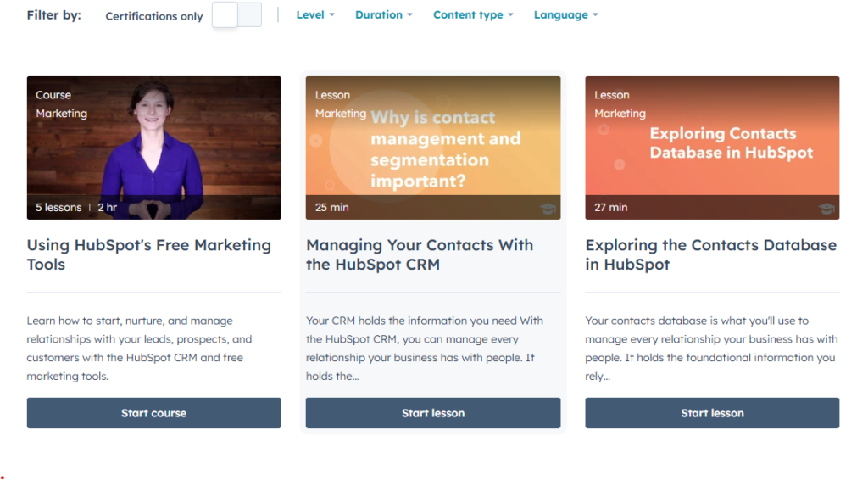Screen dimensions: 868x480
Task: Open the Using HubSpot's Free Marketing Tools thumbnail
Action: click(154, 148)
